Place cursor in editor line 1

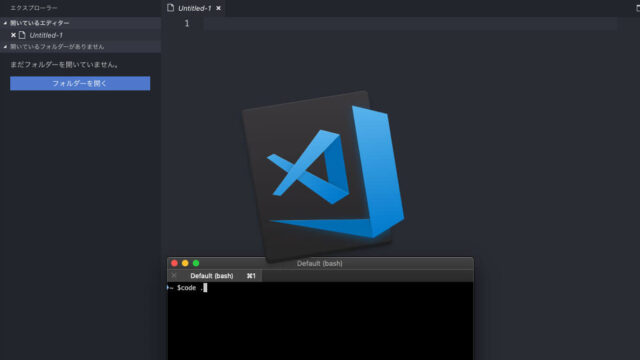(410, 24)
